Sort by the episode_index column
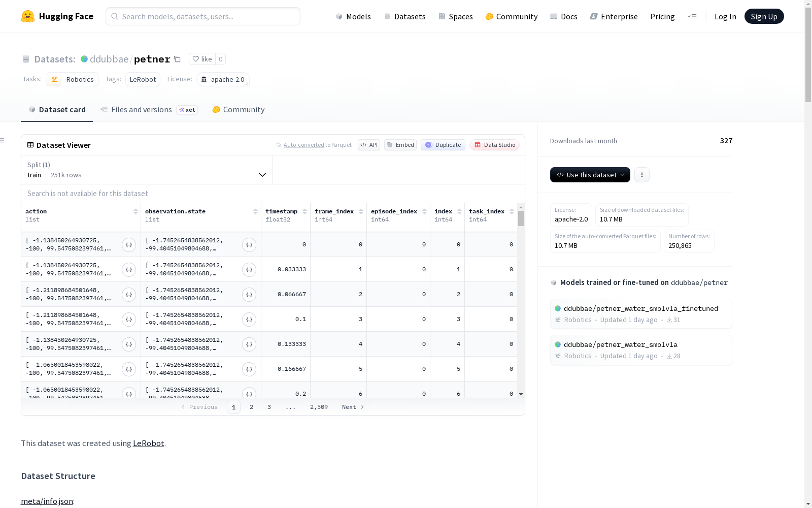This screenshot has width=812, height=508. pyautogui.click(x=424, y=211)
